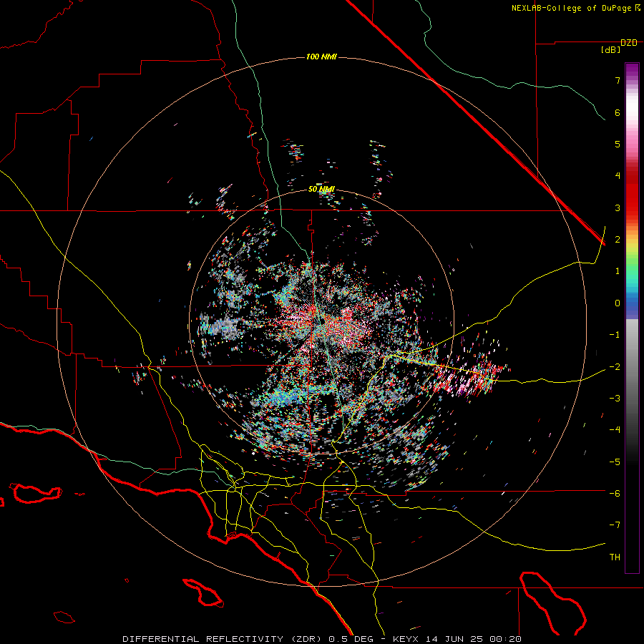The height and width of the screenshot is (644, 644).
Task: Click the color scale value 6
Action: pyautogui.click(x=618, y=112)
